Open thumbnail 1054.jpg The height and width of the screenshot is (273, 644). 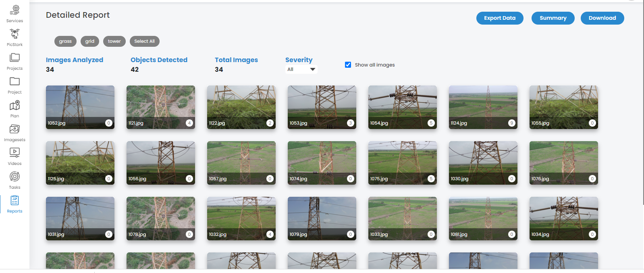pyautogui.click(x=403, y=107)
